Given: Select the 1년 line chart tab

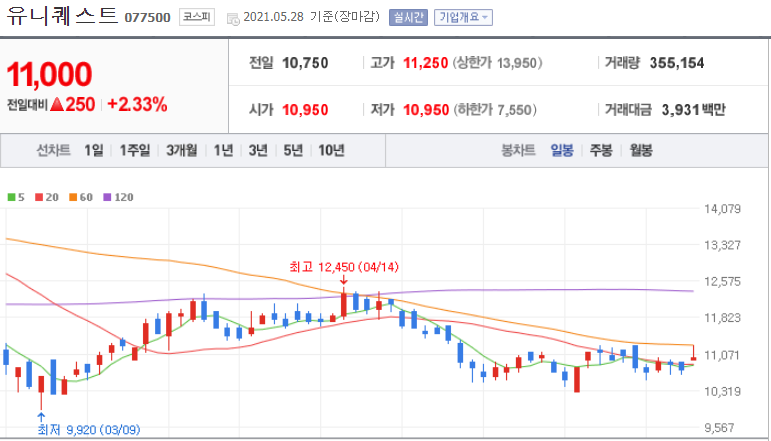Looking at the screenshot, I should pyautogui.click(x=223, y=150).
